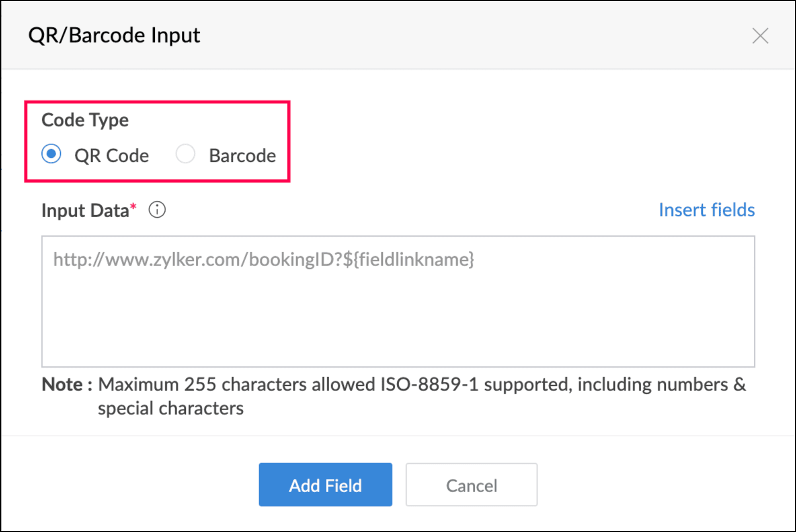The height and width of the screenshot is (532, 796).
Task: Click the "special characters" note line
Action: coord(170,408)
